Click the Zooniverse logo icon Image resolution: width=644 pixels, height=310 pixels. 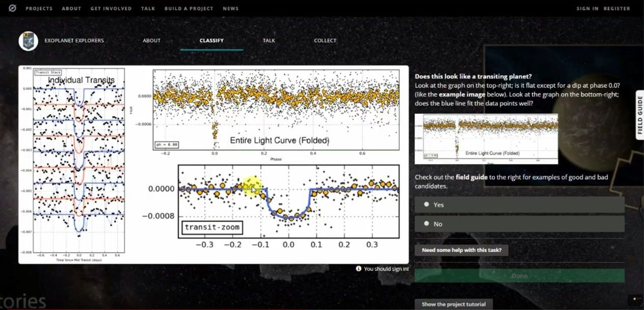click(11, 8)
